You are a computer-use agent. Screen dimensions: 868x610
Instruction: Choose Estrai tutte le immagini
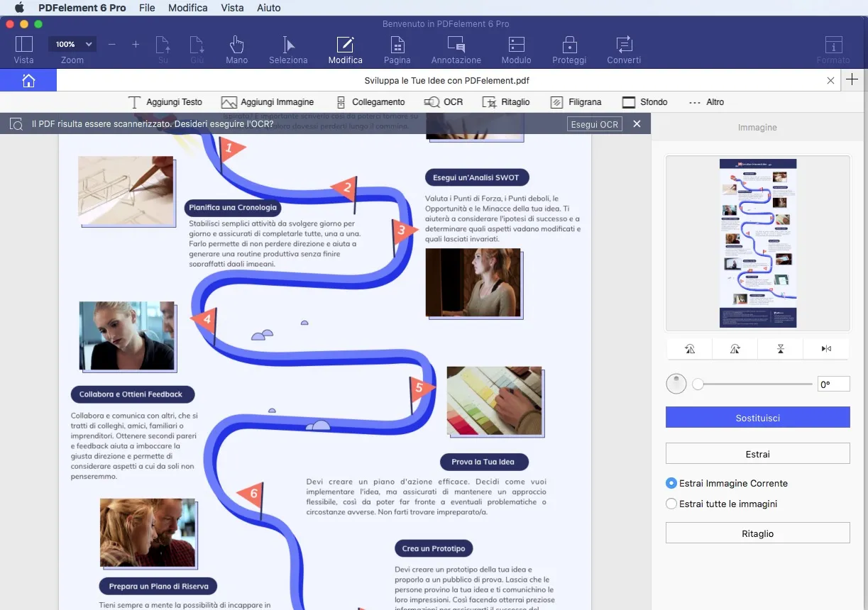[x=671, y=504]
